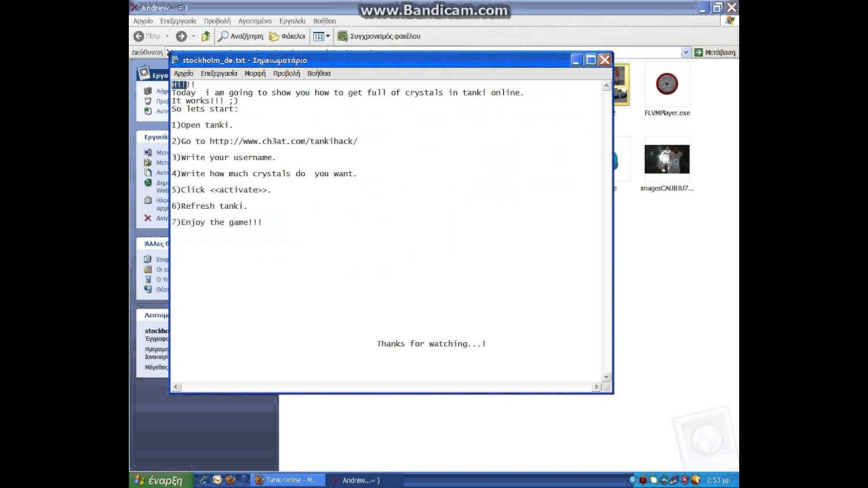Click the Μετάβαση go button

click(x=715, y=52)
